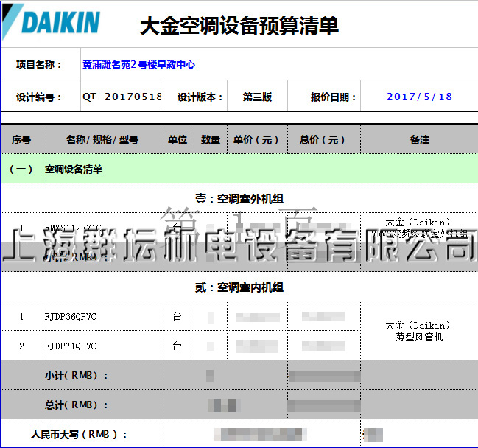Click the 设计编号 label cell
Image resolution: width=478 pixels, height=448 pixels.
[39, 97]
